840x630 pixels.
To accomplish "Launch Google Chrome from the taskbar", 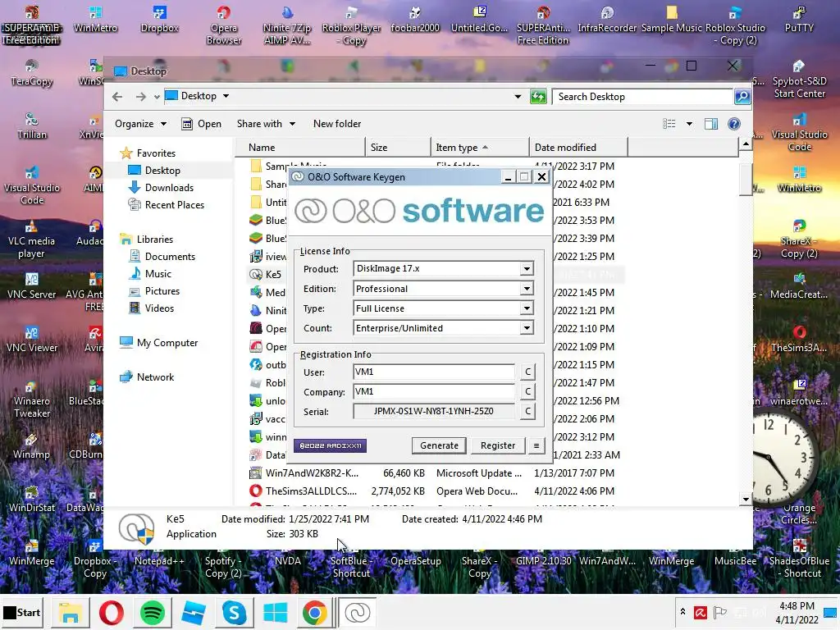I will (314, 613).
